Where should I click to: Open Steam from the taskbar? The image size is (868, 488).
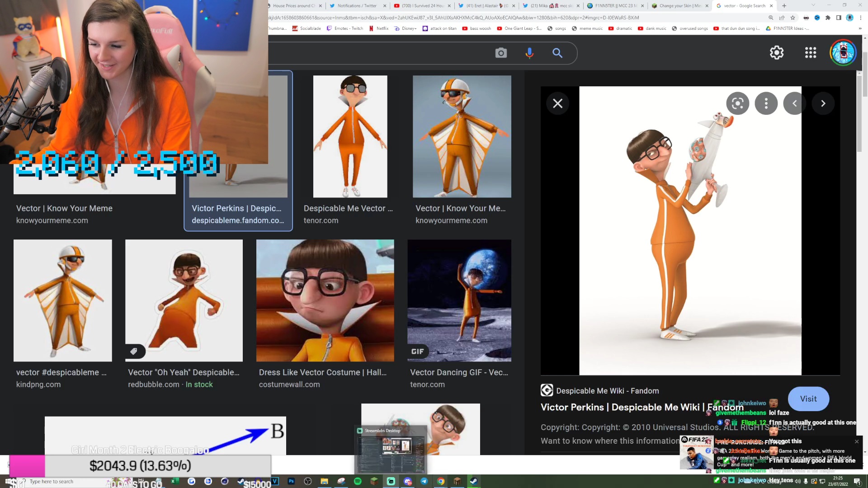pos(474,481)
